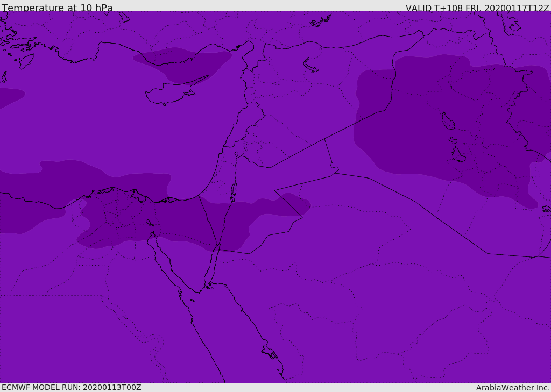The width and height of the screenshot is (551, 392).
Task: Click the ArabiaWeather Inc. credit text
Action: pos(513,388)
